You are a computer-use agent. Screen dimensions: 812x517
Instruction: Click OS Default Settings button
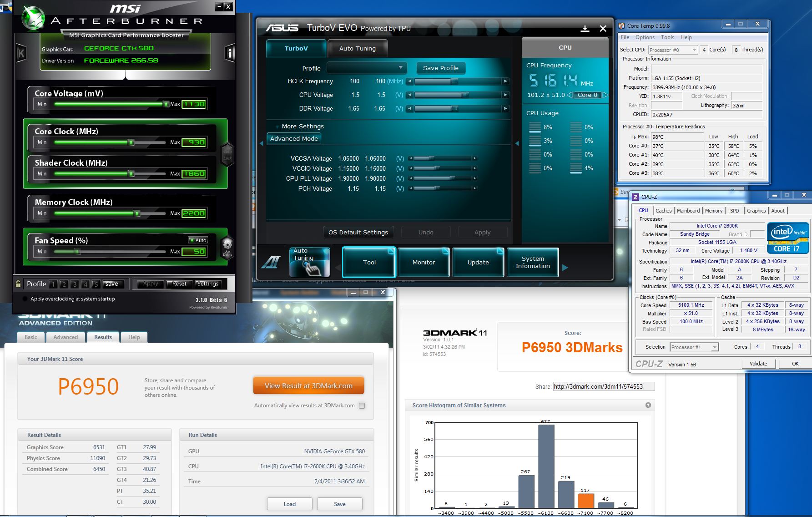click(358, 232)
